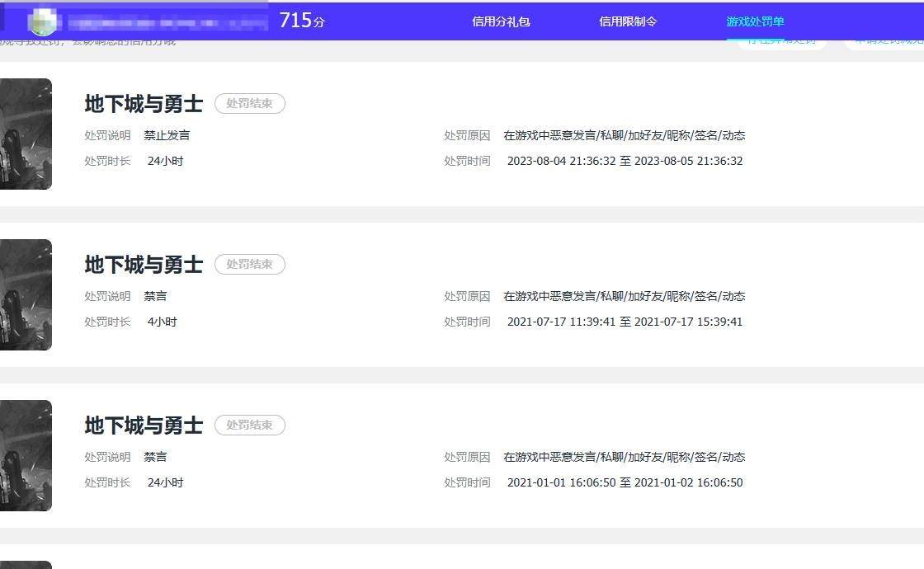Screen dimensions: 924x569
Task: Click the penalty reason in the 2023-08-04 record
Action: coord(624,135)
